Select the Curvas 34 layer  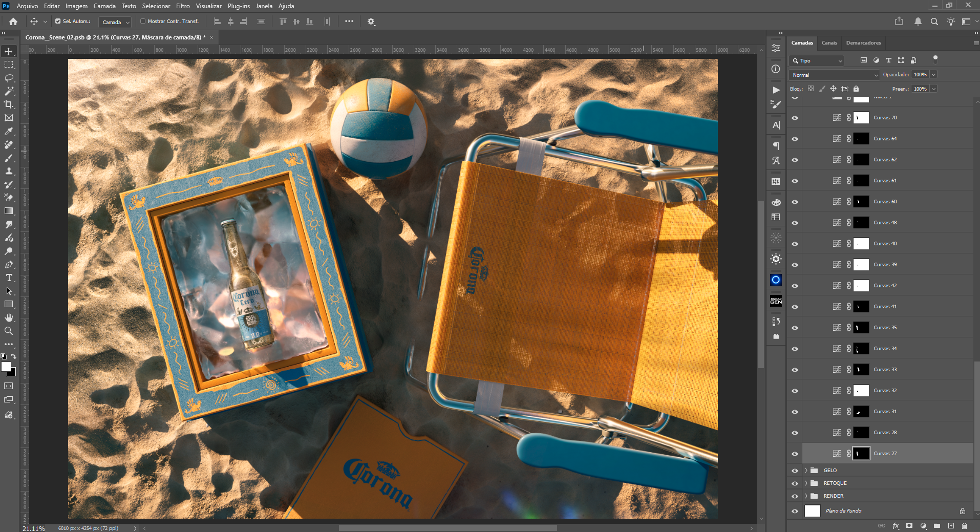click(887, 349)
